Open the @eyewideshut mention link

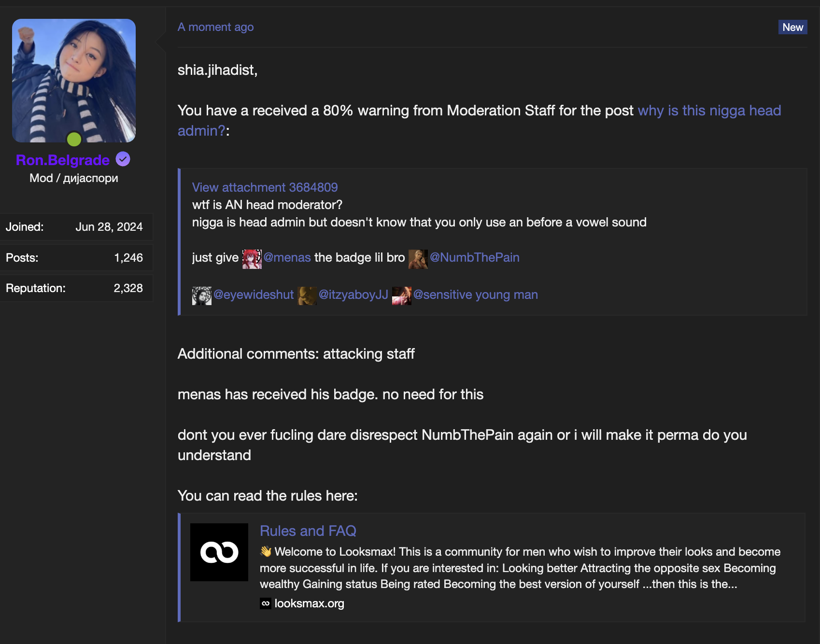[253, 294]
